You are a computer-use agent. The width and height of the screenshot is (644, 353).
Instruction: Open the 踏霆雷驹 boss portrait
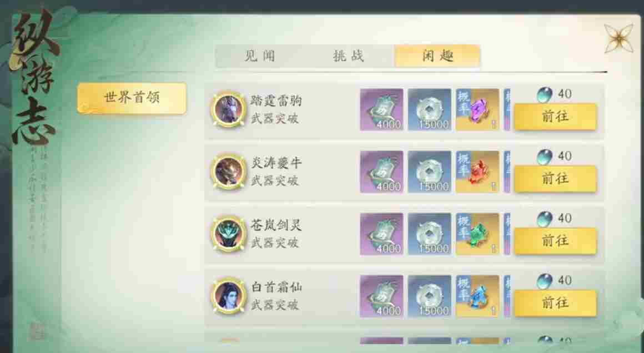coord(228,109)
